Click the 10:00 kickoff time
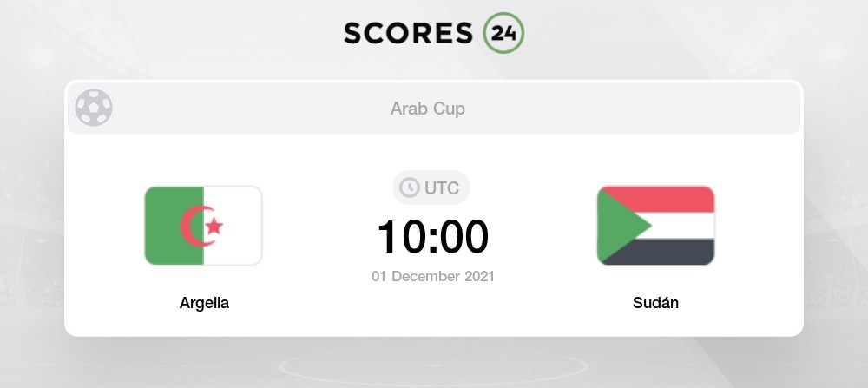The image size is (868, 388). [x=433, y=236]
